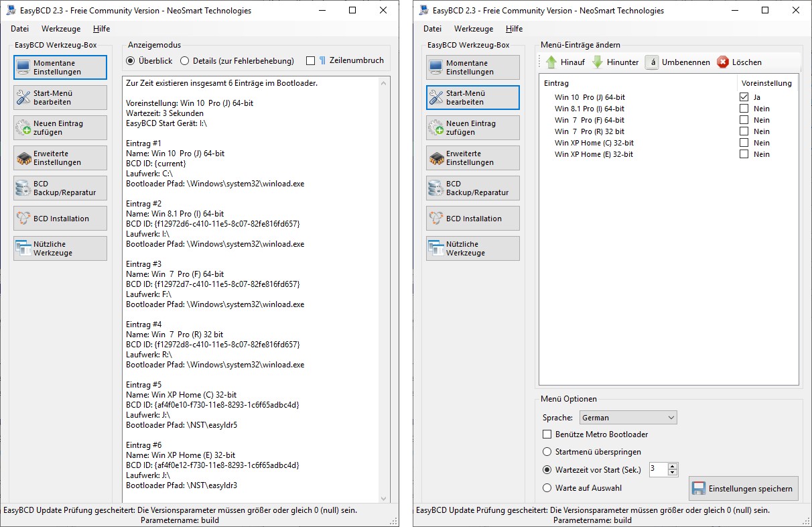812x527 pixels.
Task: Move entry up with Hinauf
Action: click(565, 62)
